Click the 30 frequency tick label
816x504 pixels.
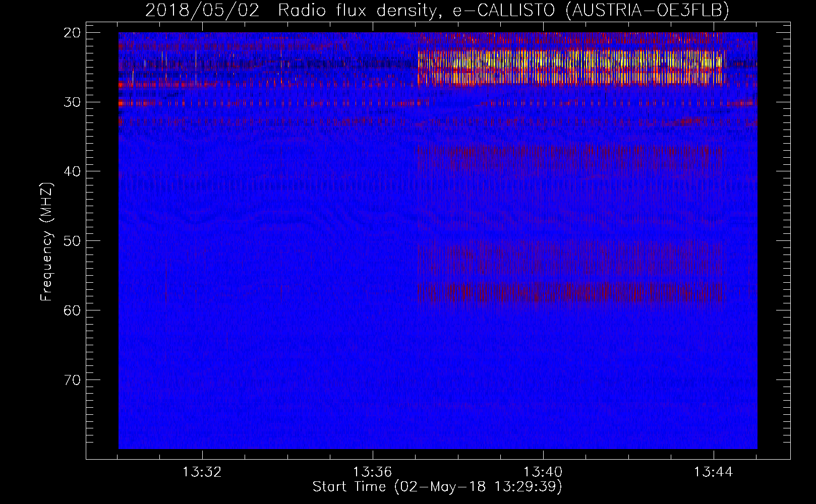(x=73, y=102)
